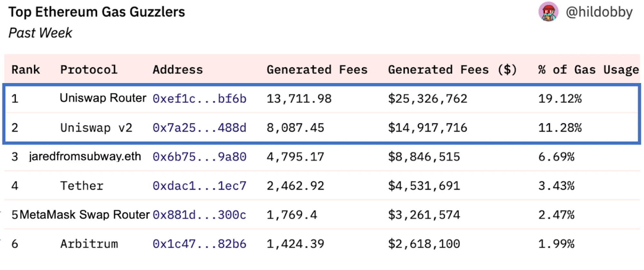644x270 pixels.
Task: Click the Tether protocol name
Action: coord(82,186)
